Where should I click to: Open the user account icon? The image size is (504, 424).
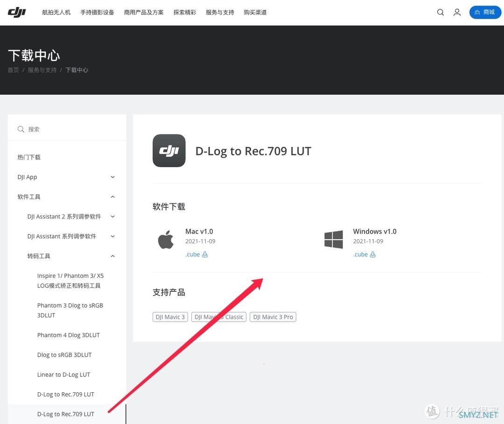point(457,12)
